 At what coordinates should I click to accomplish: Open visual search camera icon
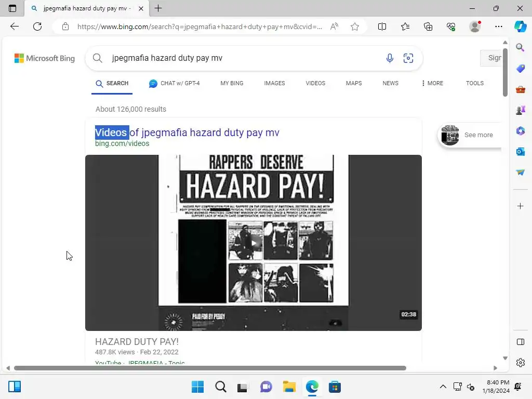(x=408, y=58)
